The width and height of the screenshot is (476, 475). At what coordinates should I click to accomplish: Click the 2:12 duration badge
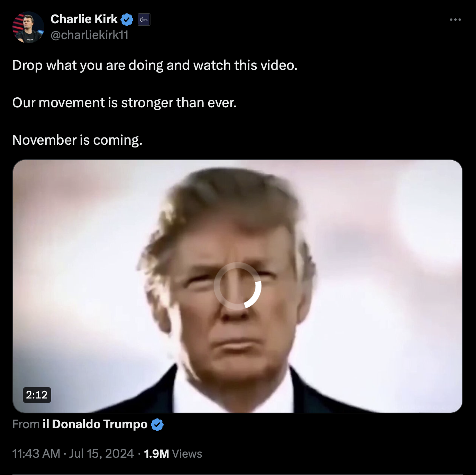[x=37, y=395]
